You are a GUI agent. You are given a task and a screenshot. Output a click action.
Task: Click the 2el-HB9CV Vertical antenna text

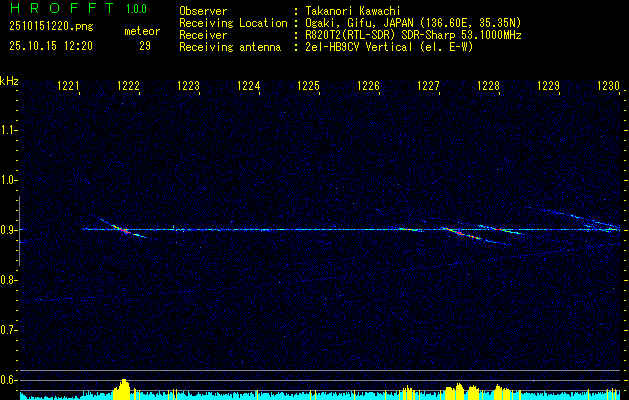click(389, 47)
